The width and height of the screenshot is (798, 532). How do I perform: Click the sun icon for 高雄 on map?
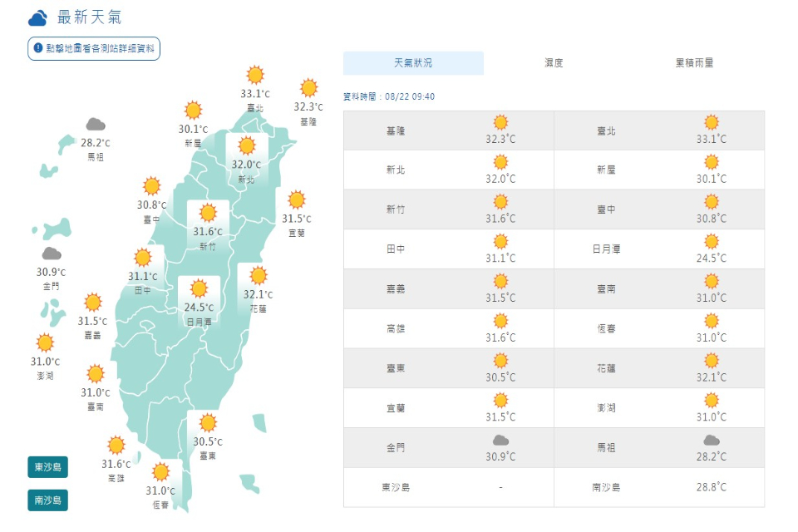pyautogui.click(x=116, y=446)
